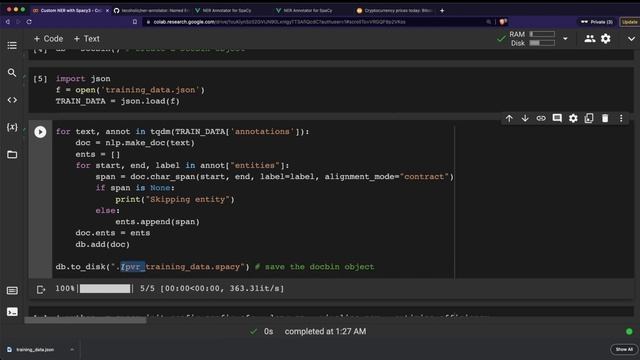The width and height of the screenshot is (640, 360).
Task: Switch to Cryptocurrency prices today tab
Action: (x=395, y=10)
